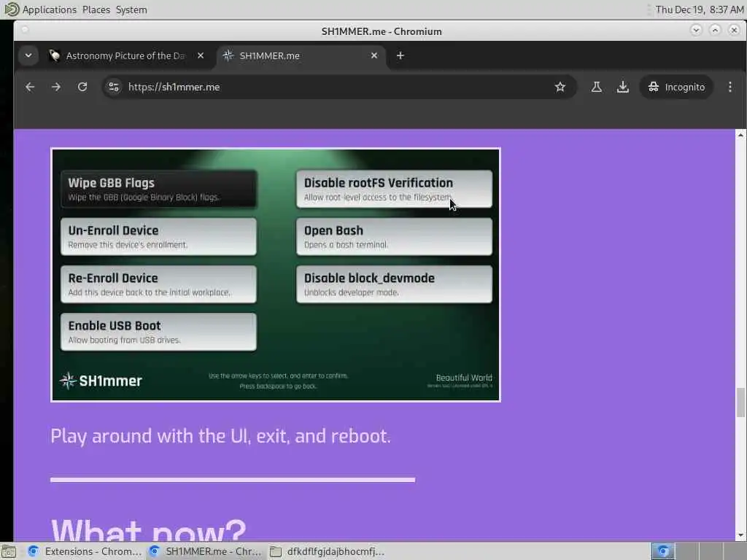This screenshot has width=747, height=560.
Task: Click the clock showing Thu Dec 19, 8:37 AM
Action: coord(700,9)
